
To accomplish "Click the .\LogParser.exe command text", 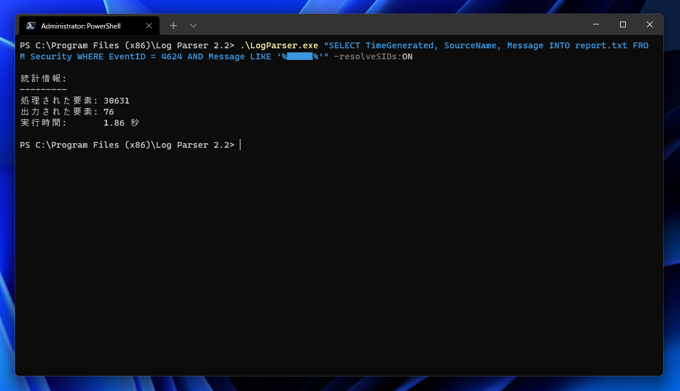I will click(x=279, y=46).
